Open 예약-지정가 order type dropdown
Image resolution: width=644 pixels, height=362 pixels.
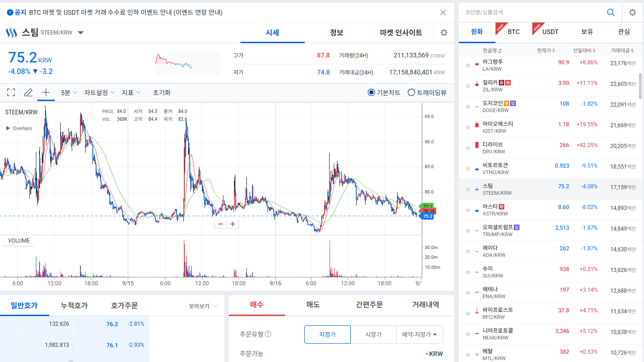click(419, 334)
